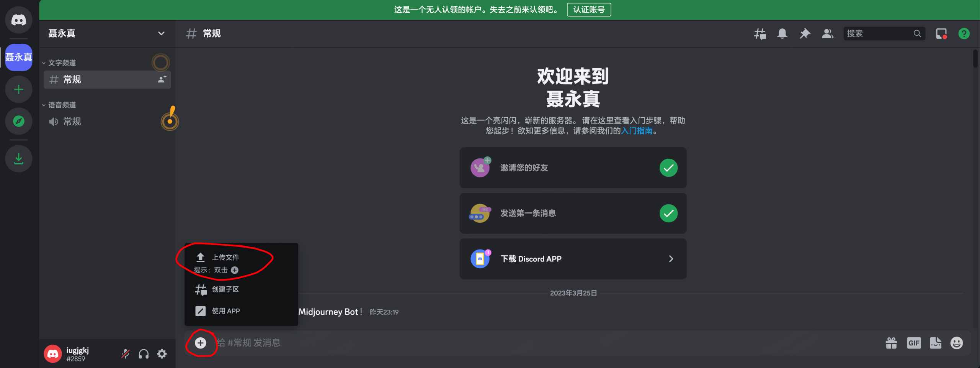Click the chat scrollbar thumb
Viewport: 980px width, 368px height.
975,59
